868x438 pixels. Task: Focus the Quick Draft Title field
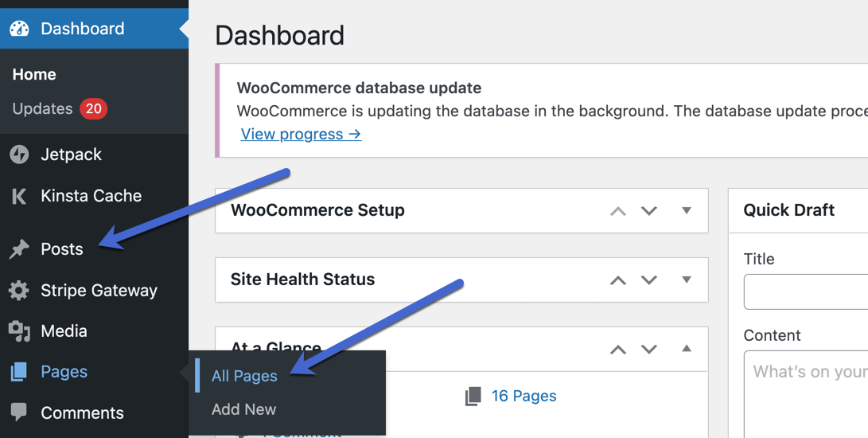coord(806,291)
